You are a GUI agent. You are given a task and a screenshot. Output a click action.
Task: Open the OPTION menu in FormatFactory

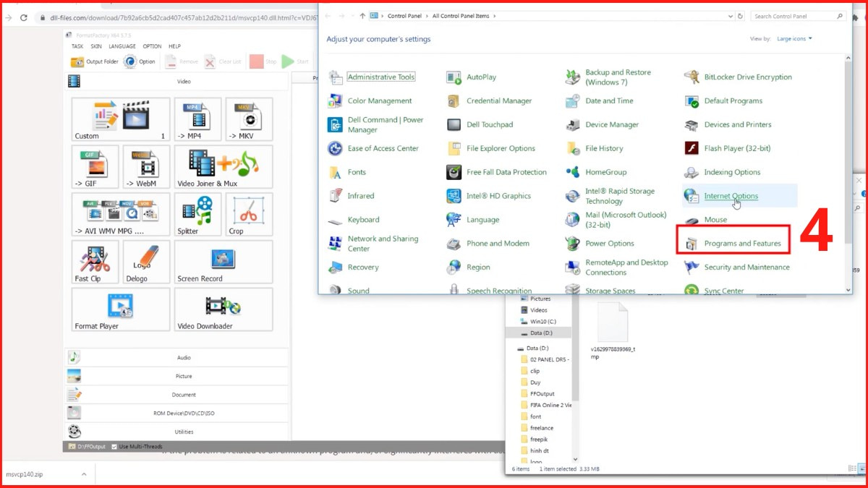pos(152,46)
